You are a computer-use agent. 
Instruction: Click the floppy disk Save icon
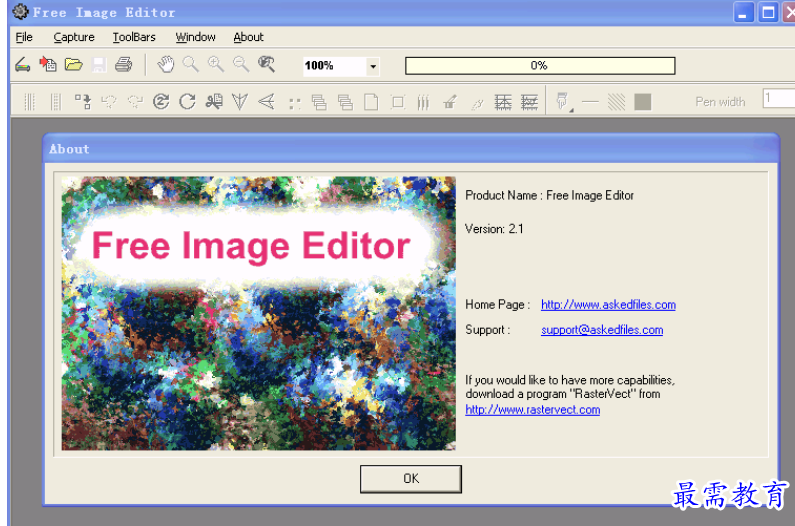pyautogui.click(x=99, y=65)
